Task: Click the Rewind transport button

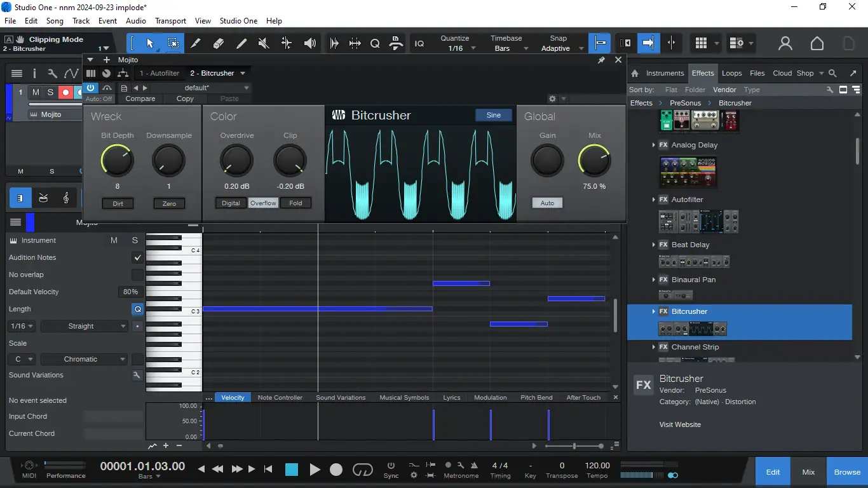Action: pyautogui.click(x=217, y=470)
